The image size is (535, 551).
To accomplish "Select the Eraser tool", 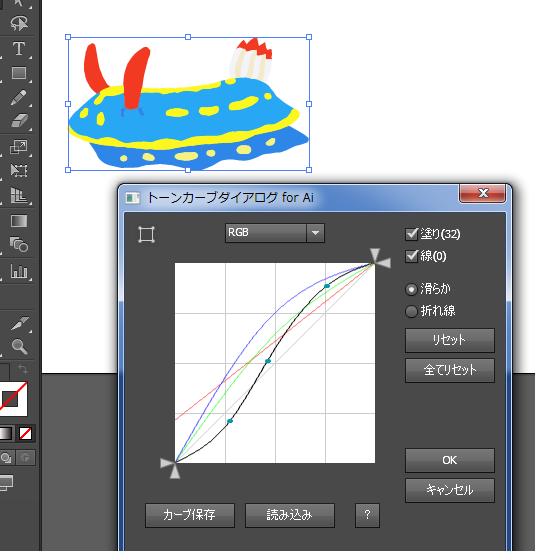I will [19, 121].
